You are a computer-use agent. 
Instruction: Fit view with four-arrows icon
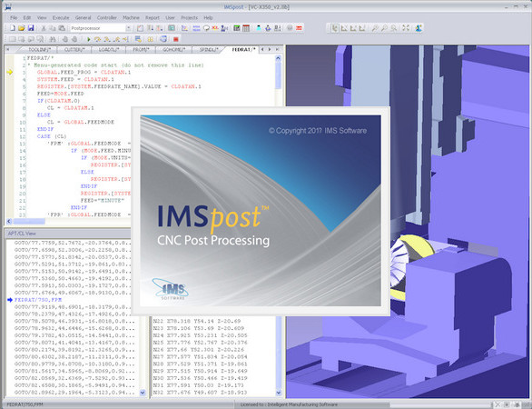(406, 28)
